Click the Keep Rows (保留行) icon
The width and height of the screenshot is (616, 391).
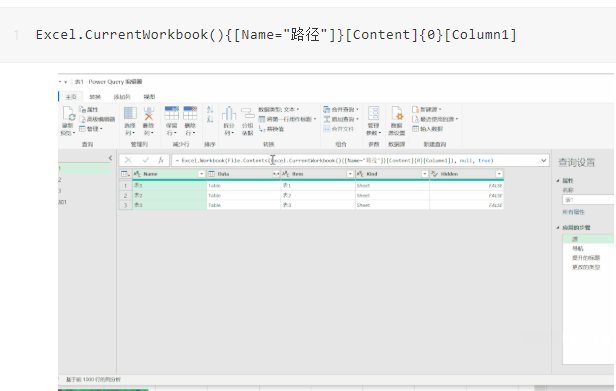[x=172, y=113]
